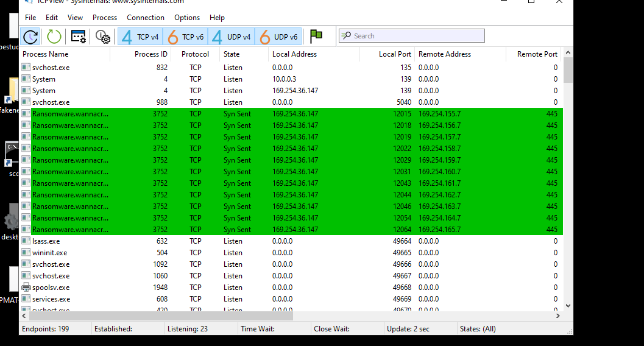This screenshot has height=346, width=644.
Task: Click the horizontal scrollbar left arrow
Action: (24, 316)
